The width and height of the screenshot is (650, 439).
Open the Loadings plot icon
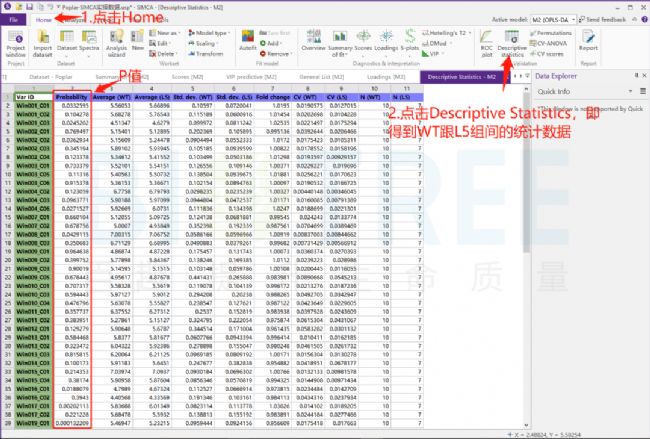(x=386, y=41)
